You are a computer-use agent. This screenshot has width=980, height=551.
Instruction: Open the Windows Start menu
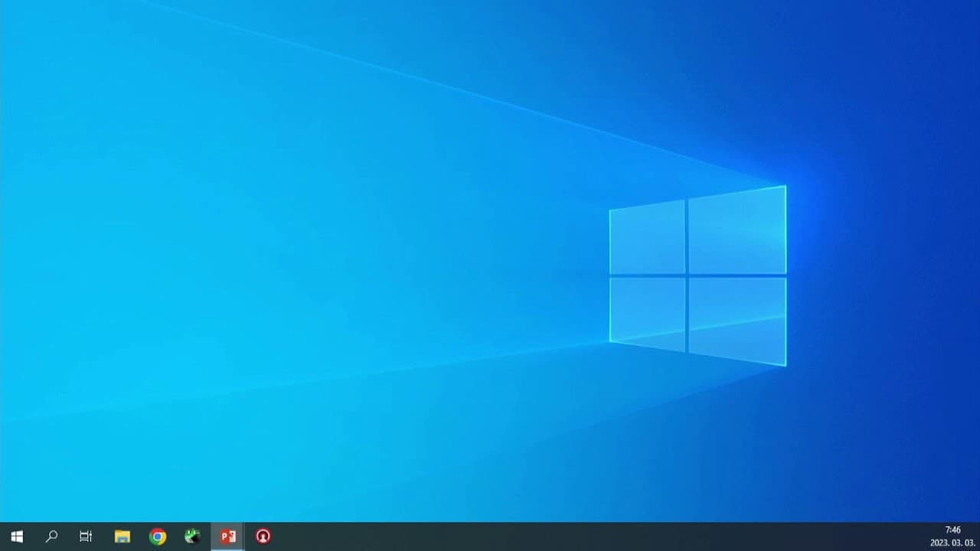click(17, 536)
